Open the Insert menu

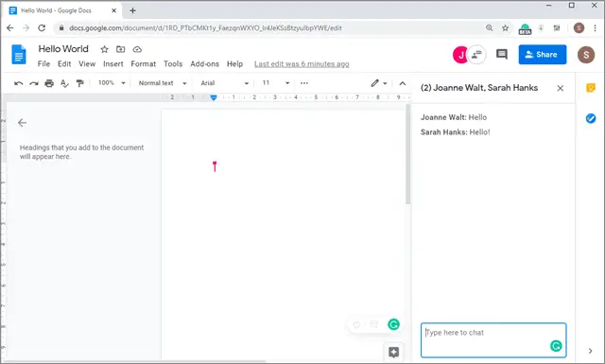coord(113,64)
